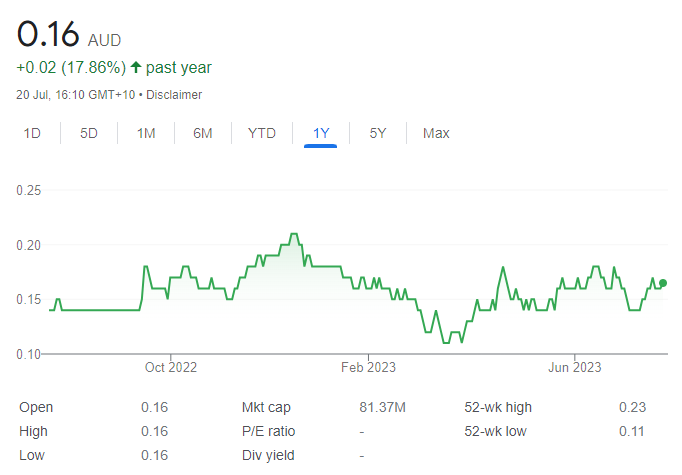
Task: Switch chart to 1D range
Action: click(32, 133)
